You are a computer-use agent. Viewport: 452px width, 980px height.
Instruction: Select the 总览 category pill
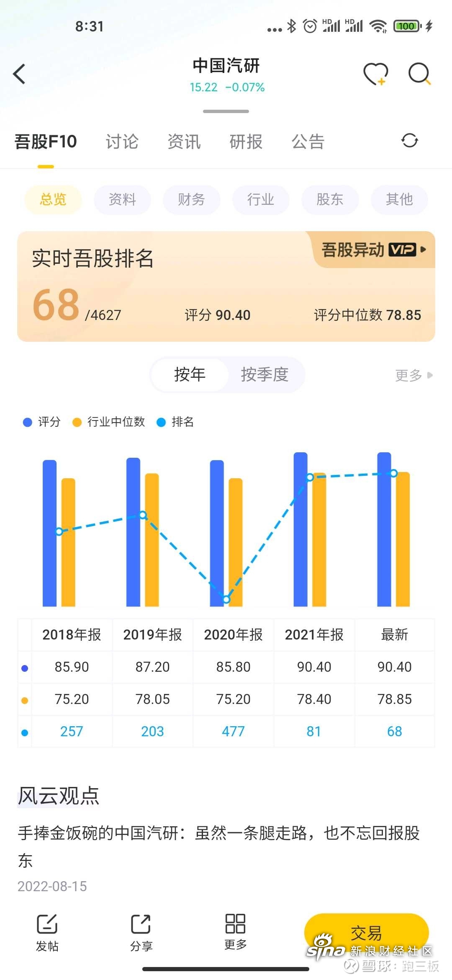(x=53, y=200)
